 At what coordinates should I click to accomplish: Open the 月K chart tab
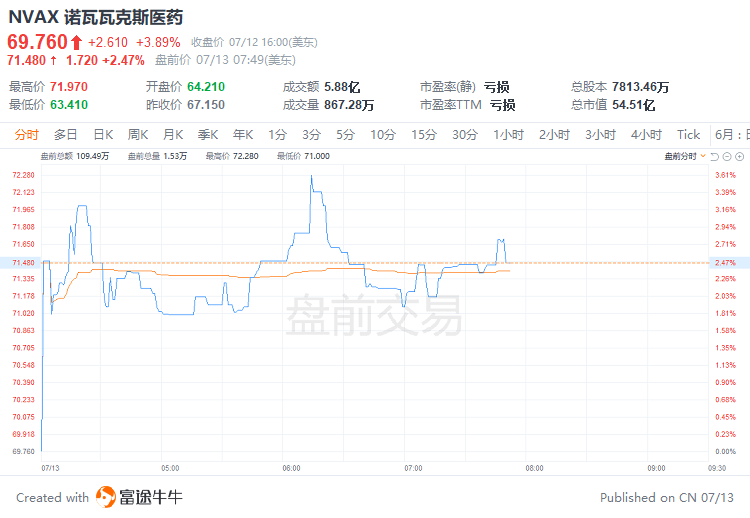pyautogui.click(x=173, y=135)
